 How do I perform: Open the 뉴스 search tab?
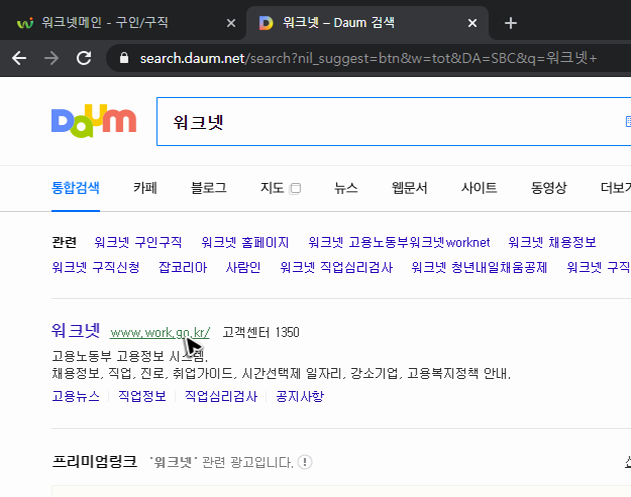point(346,188)
